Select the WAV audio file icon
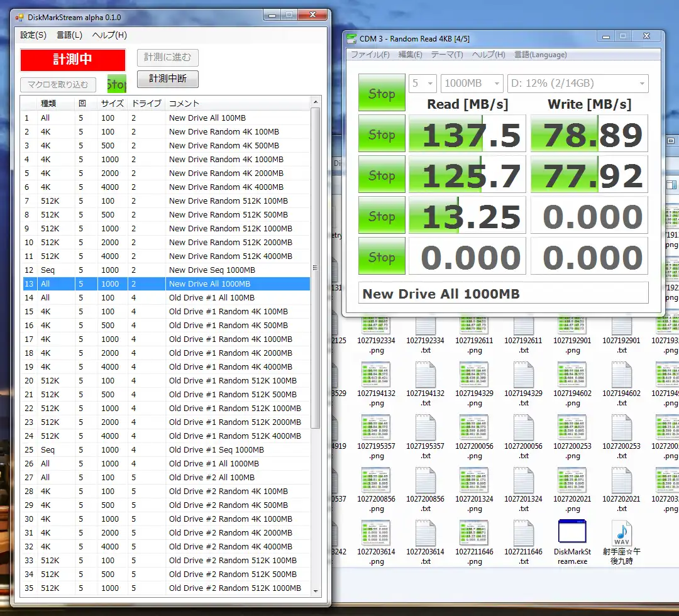This screenshot has width=679, height=616. tap(621, 533)
